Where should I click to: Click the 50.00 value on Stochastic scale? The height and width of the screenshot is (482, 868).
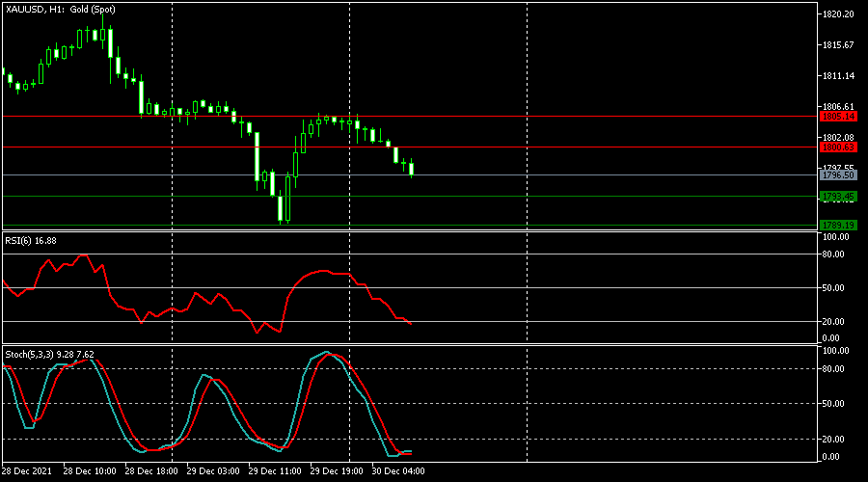(x=833, y=404)
